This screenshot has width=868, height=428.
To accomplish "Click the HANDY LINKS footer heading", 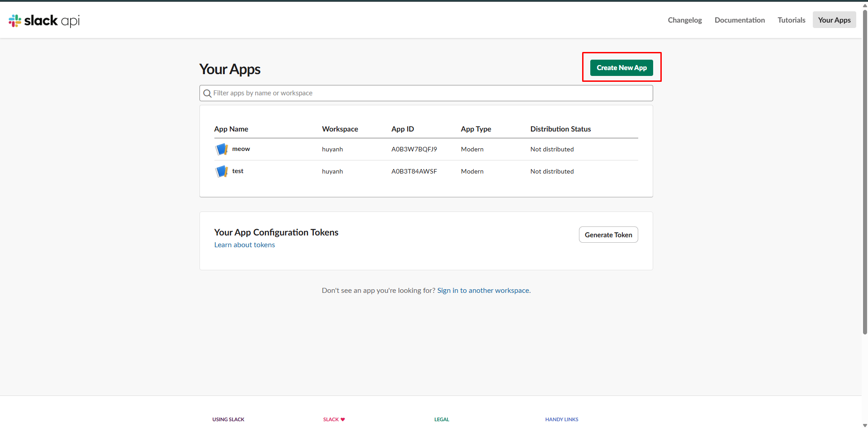I will [x=562, y=419].
